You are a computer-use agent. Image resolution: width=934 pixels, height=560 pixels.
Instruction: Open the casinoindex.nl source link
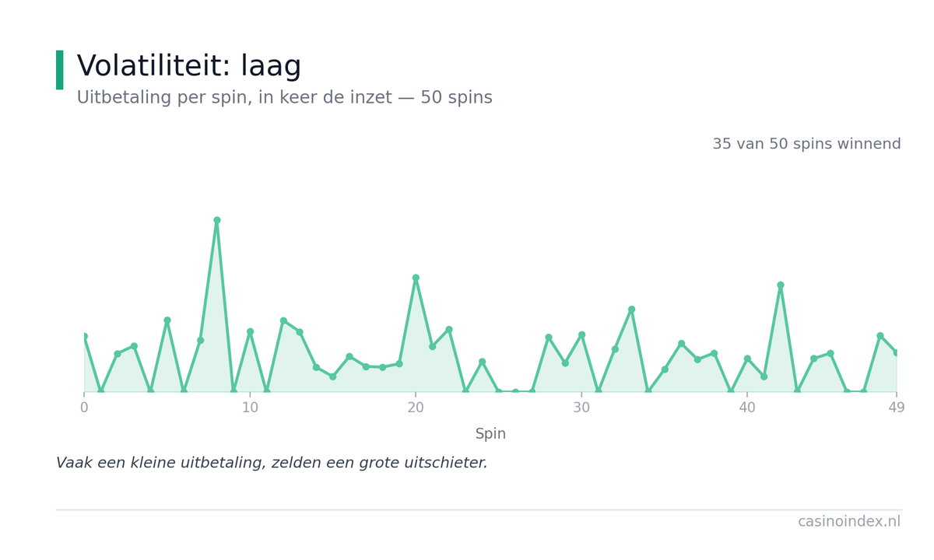[849, 522]
